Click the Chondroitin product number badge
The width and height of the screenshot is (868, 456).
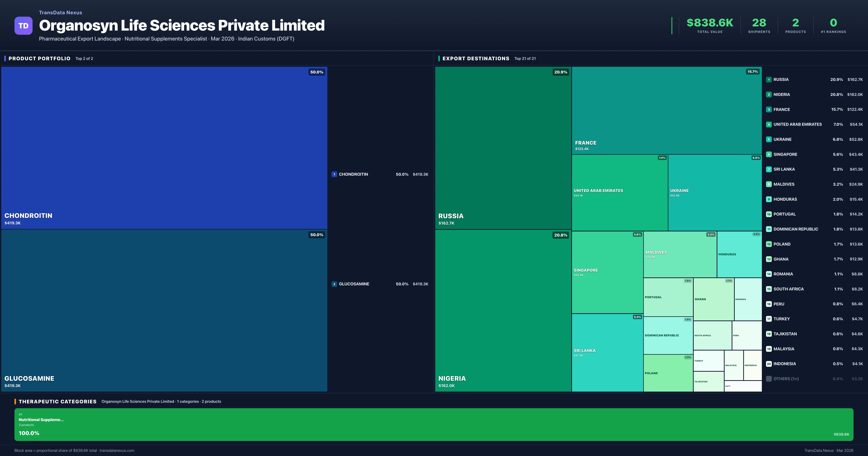click(x=334, y=174)
